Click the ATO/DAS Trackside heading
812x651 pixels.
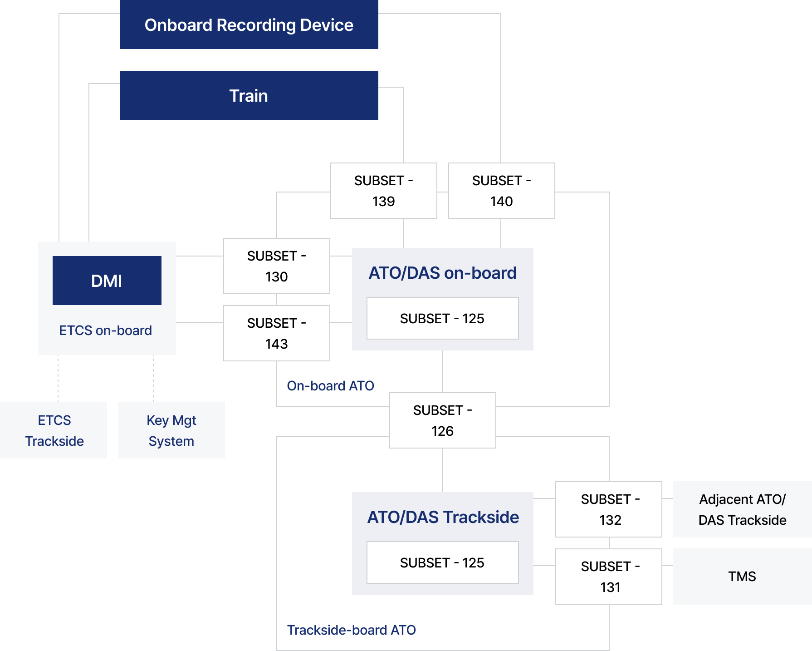[x=443, y=517]
